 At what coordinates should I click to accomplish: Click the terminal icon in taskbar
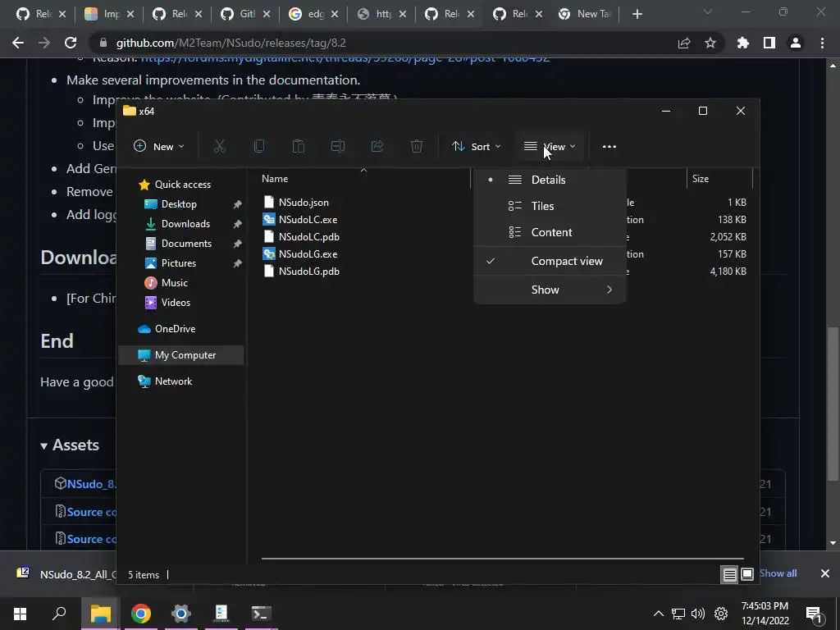point(262,614)
